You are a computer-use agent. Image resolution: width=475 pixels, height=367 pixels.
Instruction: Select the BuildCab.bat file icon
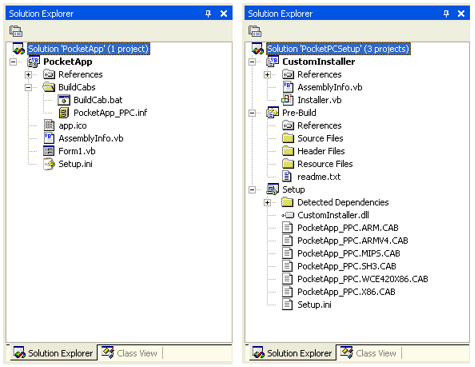click(x=64, y=100)
